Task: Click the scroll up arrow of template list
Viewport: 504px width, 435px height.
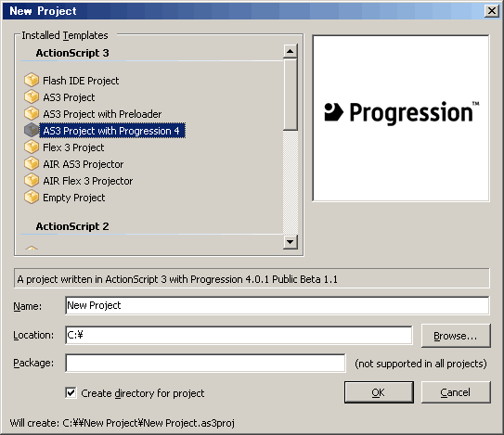Action: (291, 51)
